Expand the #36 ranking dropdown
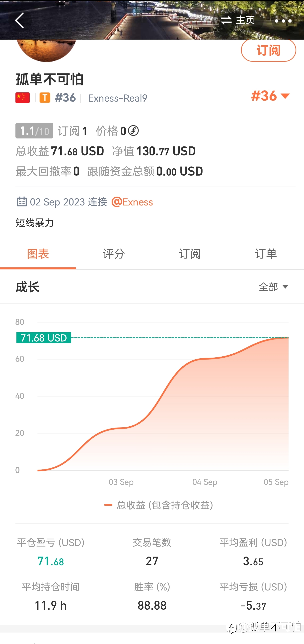304x644 pixels. click(270, 96)
